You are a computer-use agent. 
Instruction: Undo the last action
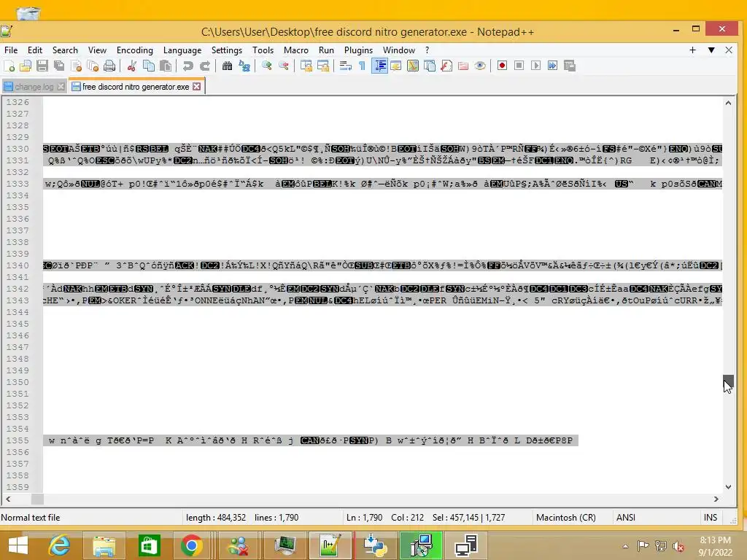pyautogui.click(x=188, y=66)
